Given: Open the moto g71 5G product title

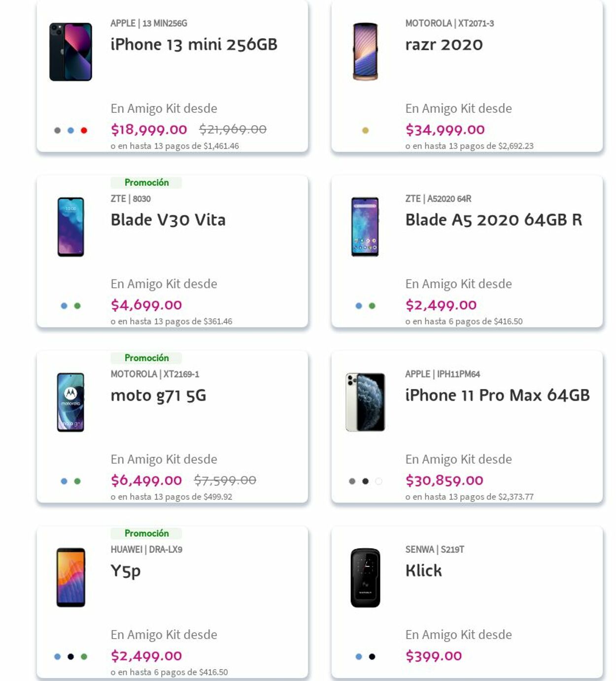Looking at the screenshot, I should [158, 395].
